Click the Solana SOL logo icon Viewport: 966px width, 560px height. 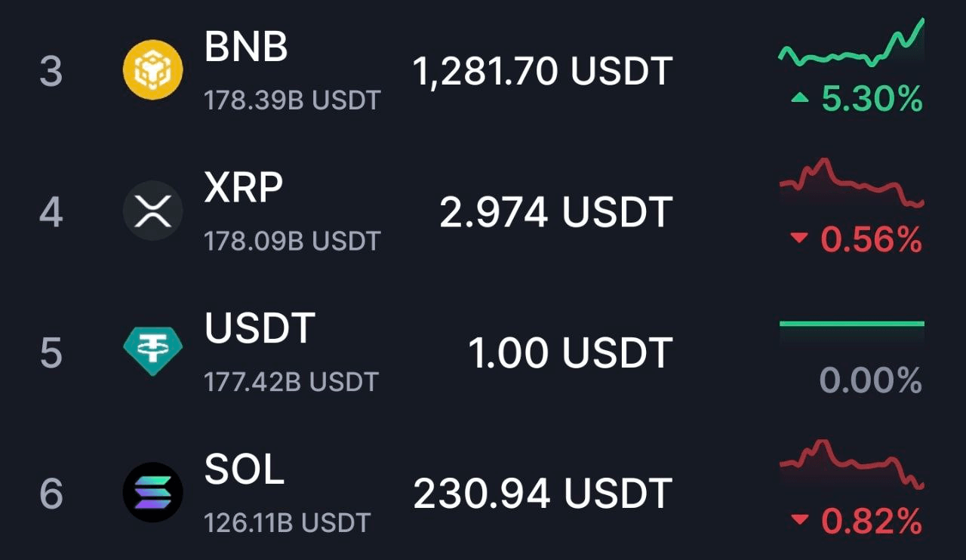tap(152, 492)
